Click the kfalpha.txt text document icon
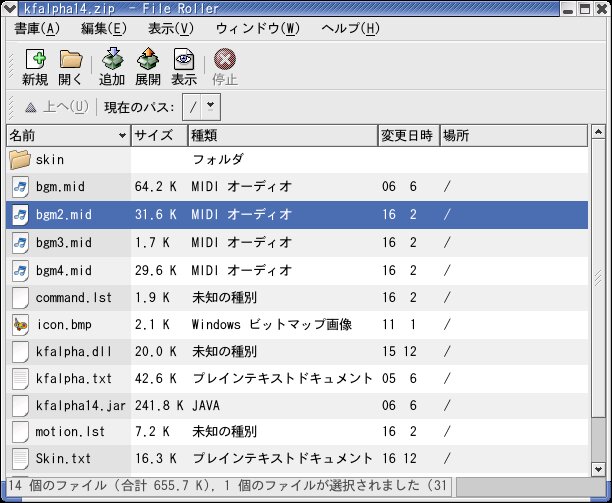 click(20, 379)
